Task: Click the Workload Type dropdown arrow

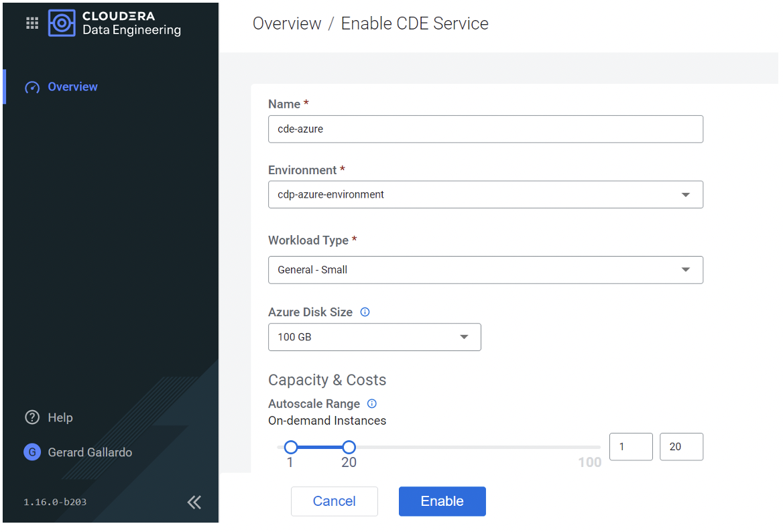Action: (x=686, y=269)
